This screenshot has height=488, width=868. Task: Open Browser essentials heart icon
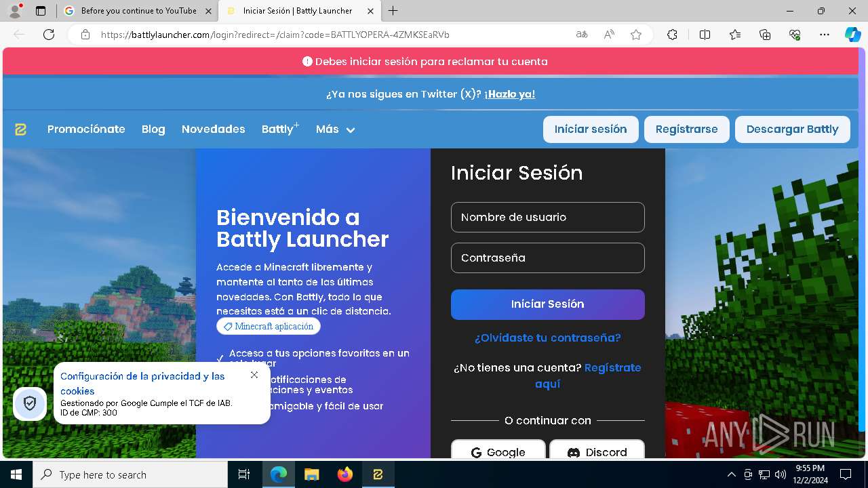click(x=795, y=35)
